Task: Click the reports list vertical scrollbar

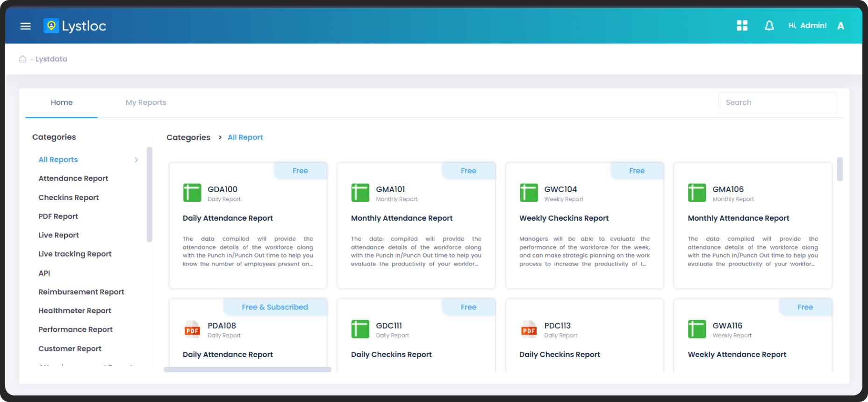Action: 839,169
